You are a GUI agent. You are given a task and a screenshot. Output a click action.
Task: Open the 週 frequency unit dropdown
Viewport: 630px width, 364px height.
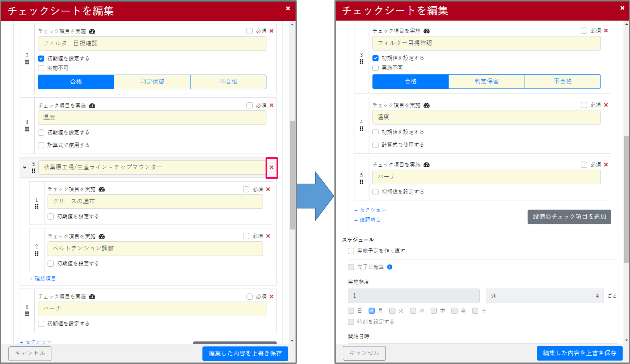click(x=544, y=296)
